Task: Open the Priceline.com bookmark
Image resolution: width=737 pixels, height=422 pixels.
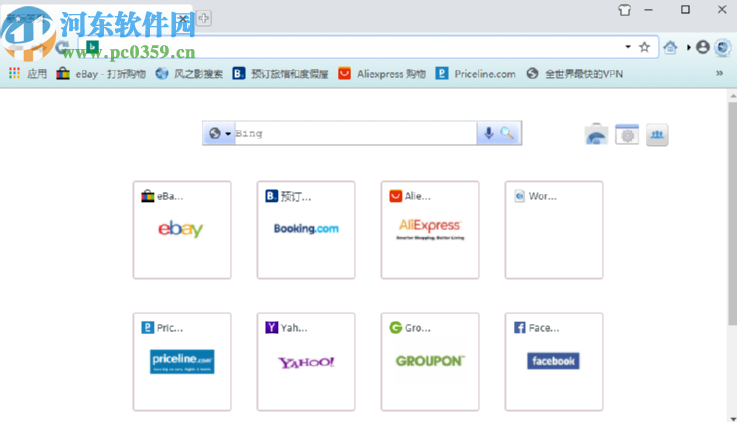Action: [475, 74]
